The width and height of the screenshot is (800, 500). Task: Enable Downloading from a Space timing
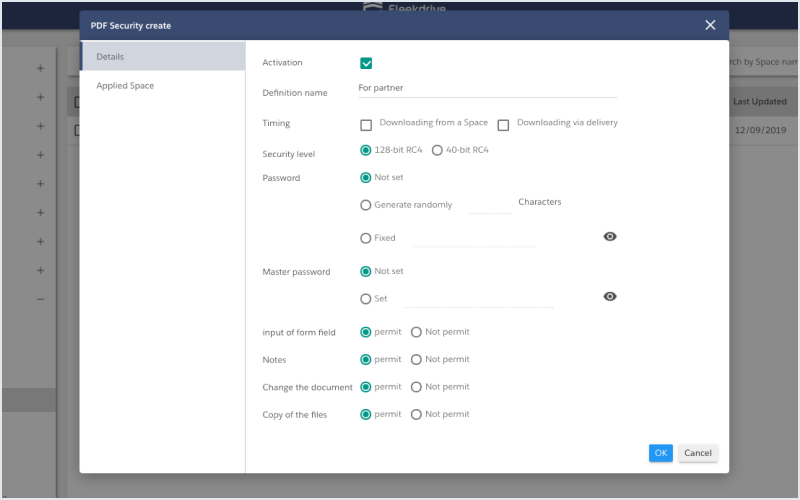366,125
